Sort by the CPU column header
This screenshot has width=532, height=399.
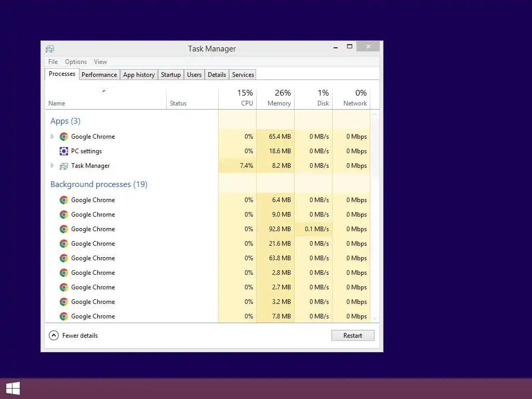point(237,98)
